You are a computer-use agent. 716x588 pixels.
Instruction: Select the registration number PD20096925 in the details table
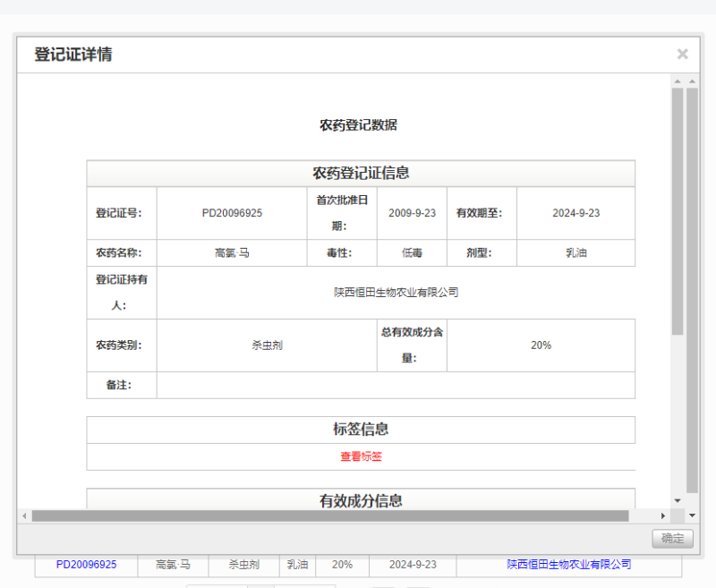tap(232, 213)
